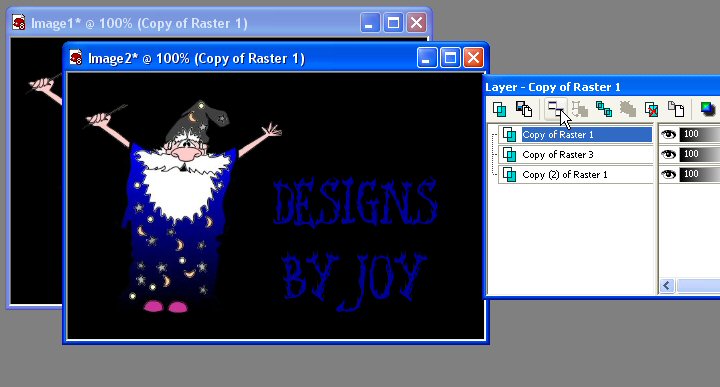Click the New Raster Layer icon
Viewport: 720px width, 387px height.
(499, 109)
